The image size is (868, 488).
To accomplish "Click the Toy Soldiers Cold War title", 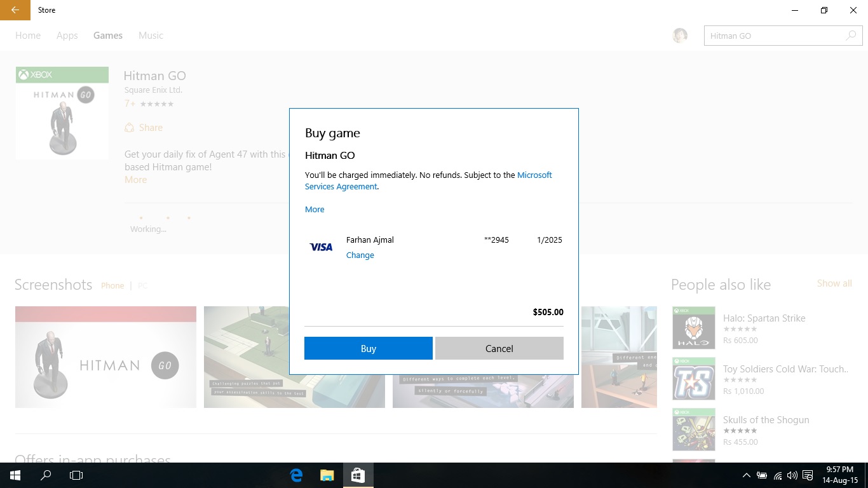I will (785, 369).
